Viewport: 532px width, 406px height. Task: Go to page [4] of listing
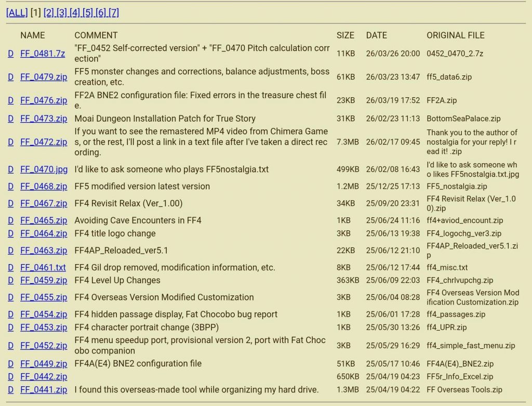click(x=75, y=12)
